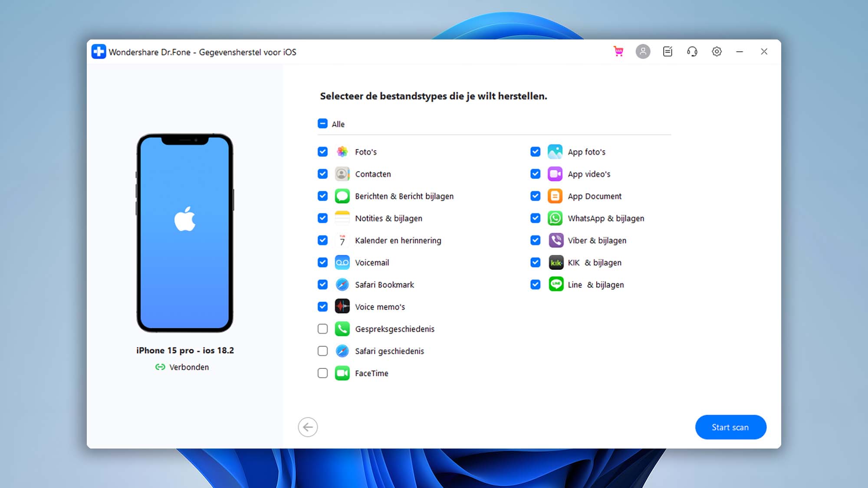
Task: Click the user profile icon
Action: [x=643, y=51]
